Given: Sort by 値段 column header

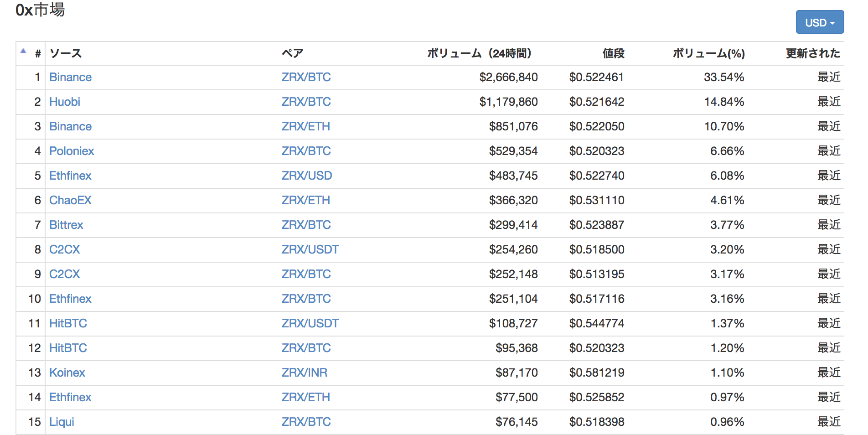Looking at the screenshot, I should (613, 53).
